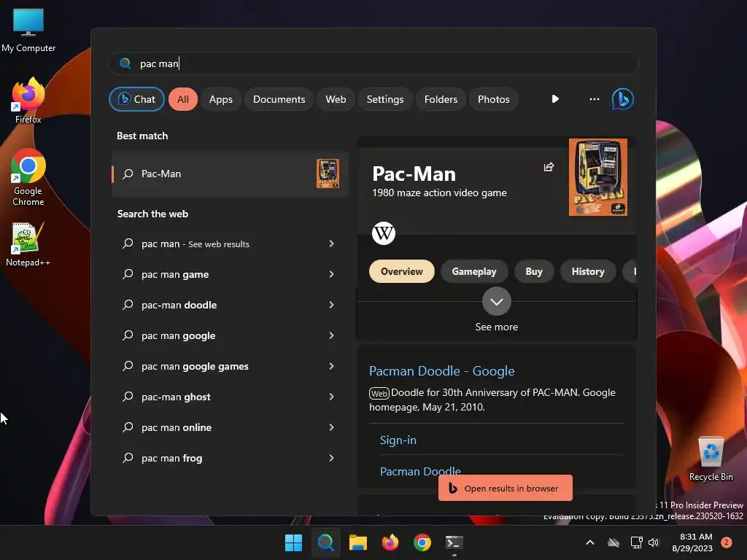Open the 'Pacman Doodle - Google' link
The image size is (747, 560).
(x=441, y=371)
